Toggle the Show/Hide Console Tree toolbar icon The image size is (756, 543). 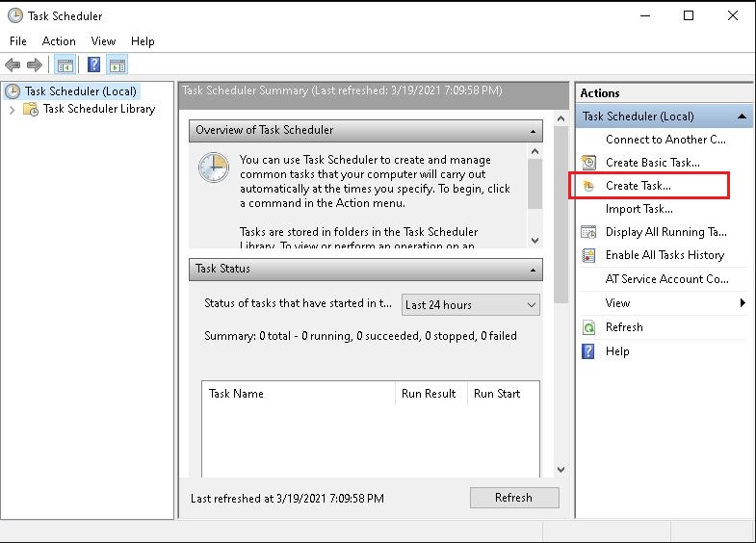click(65, 65)
